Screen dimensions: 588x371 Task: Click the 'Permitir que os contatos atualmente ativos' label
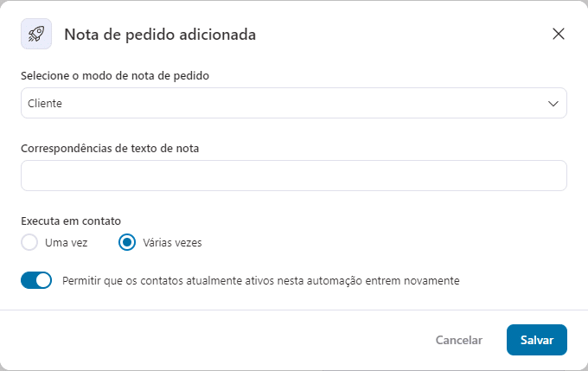coord(260,280)
